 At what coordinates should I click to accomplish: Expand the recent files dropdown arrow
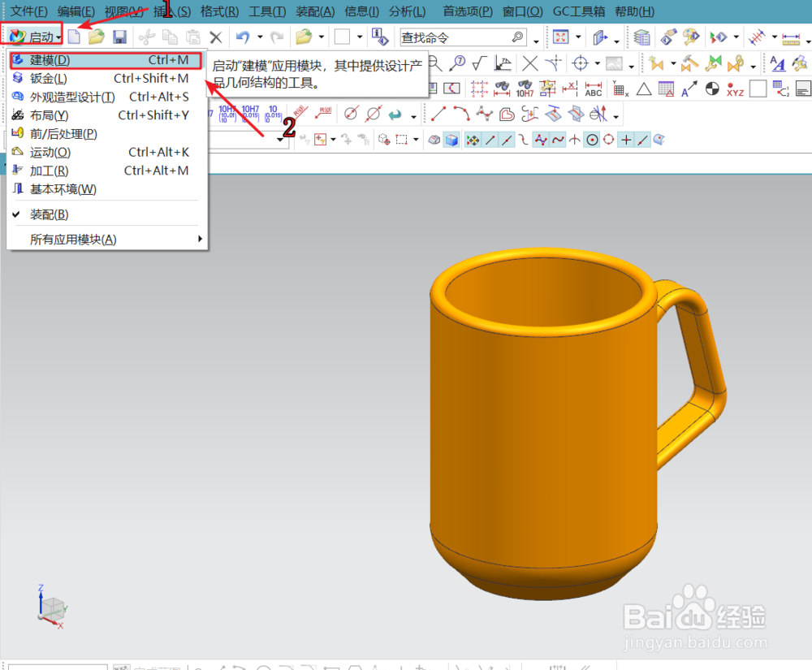point(321,37)
